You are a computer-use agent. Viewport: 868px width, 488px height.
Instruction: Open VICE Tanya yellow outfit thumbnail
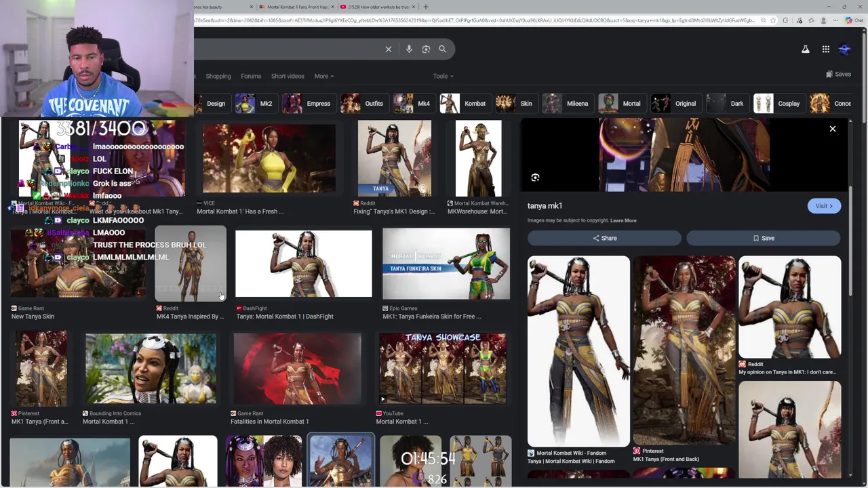[269, 159]
